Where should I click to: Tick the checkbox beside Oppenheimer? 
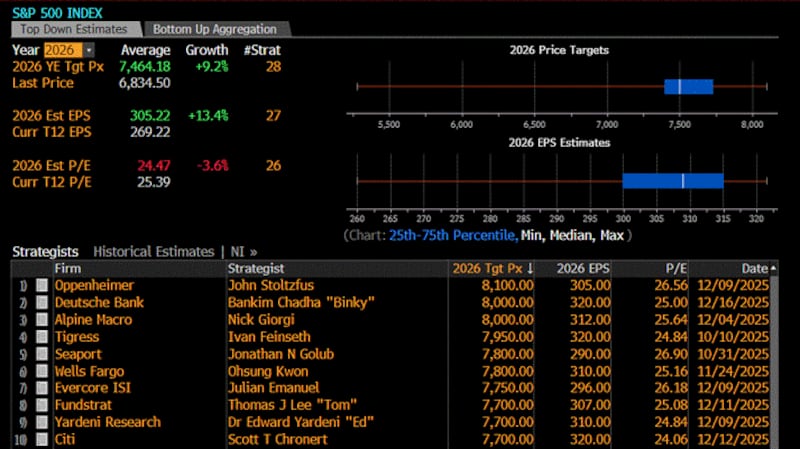point(42,285)
